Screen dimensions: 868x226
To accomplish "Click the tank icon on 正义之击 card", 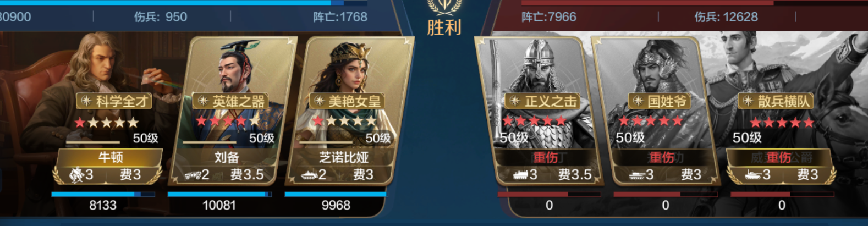I will [x=520, y=175].
